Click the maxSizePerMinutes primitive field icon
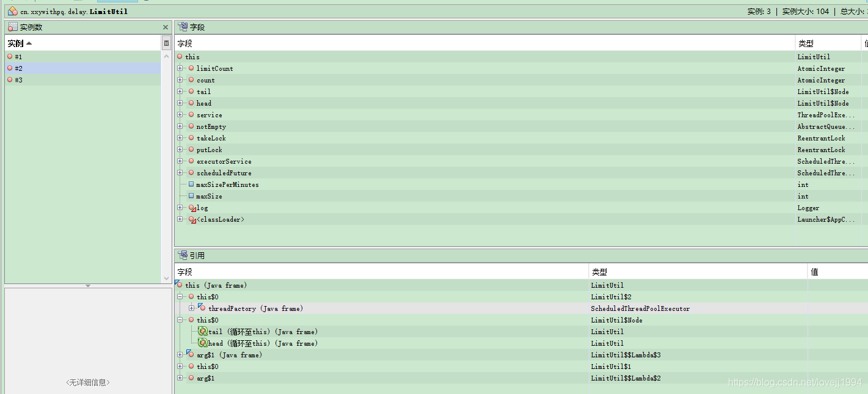Viewport: 868px width, 394px height. pos(191,184)
